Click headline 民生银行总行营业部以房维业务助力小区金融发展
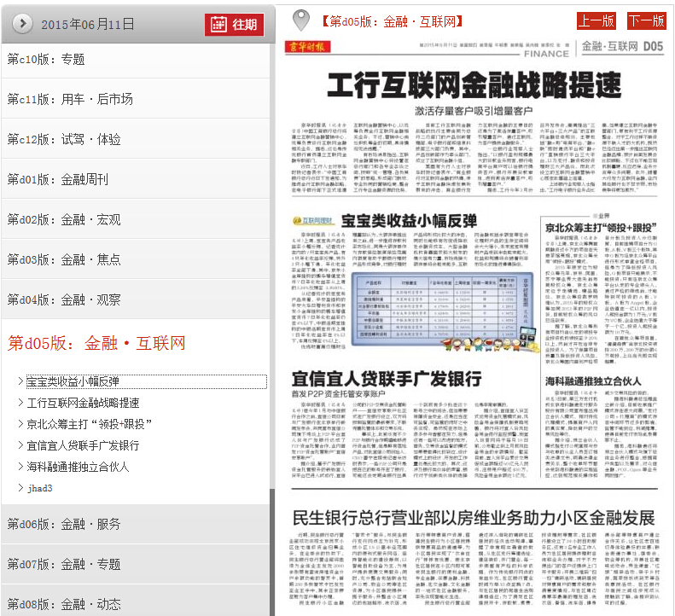 tap(474, 518)
